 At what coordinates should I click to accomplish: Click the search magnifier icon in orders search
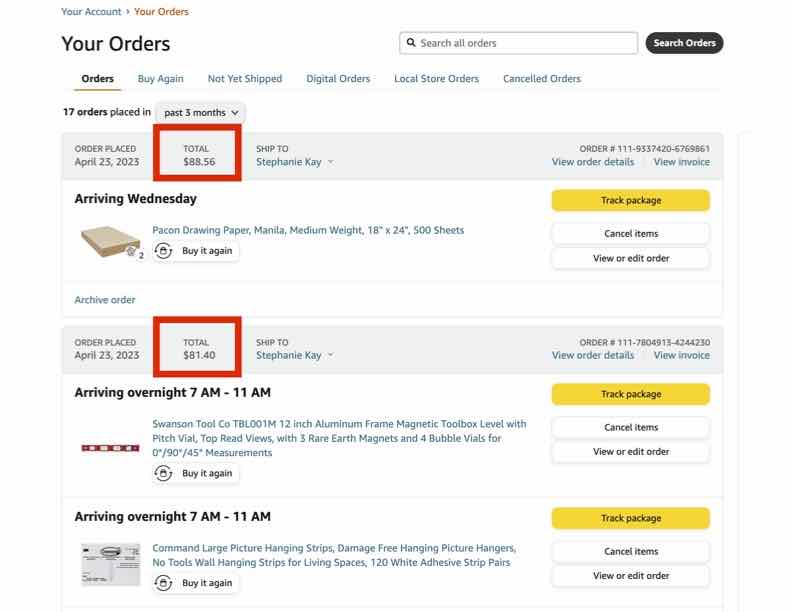pyautogui.click(x=410, y=43)
